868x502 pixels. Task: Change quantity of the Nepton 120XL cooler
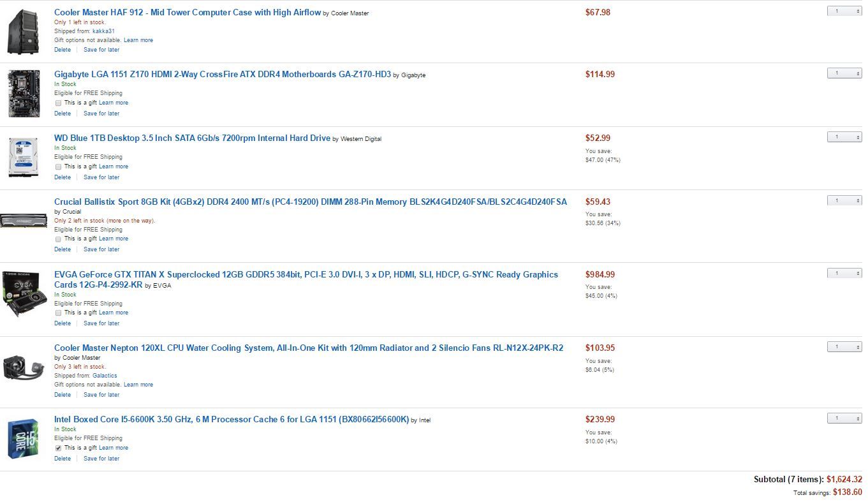(844, 347)
